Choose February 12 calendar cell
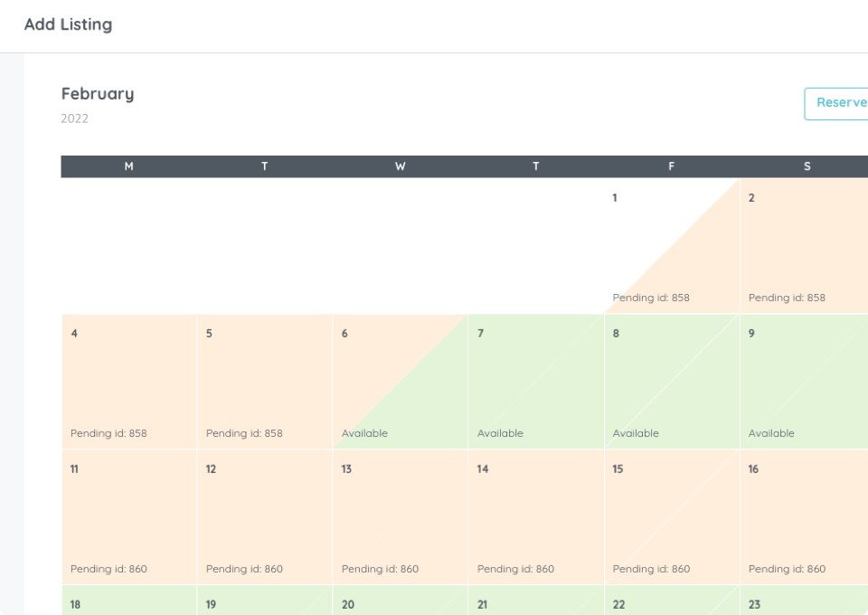 point(265,517)
